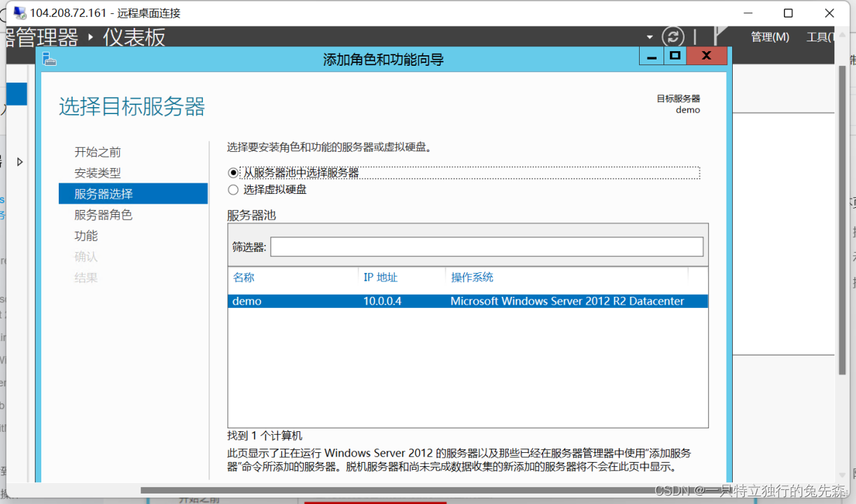This screenshot has width=856, height=504.
Task: Open the dropdown arrow beside refresh icon
Action: point(650,37)
